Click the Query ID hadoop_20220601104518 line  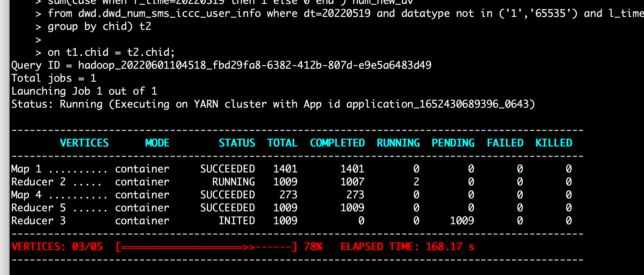[222, 65]
